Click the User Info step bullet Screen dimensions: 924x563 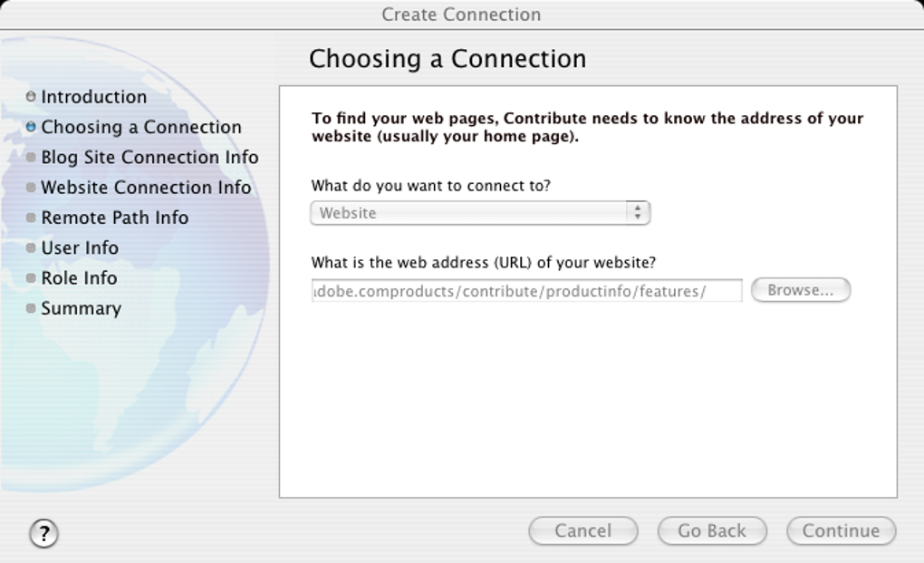pos(31,248)
